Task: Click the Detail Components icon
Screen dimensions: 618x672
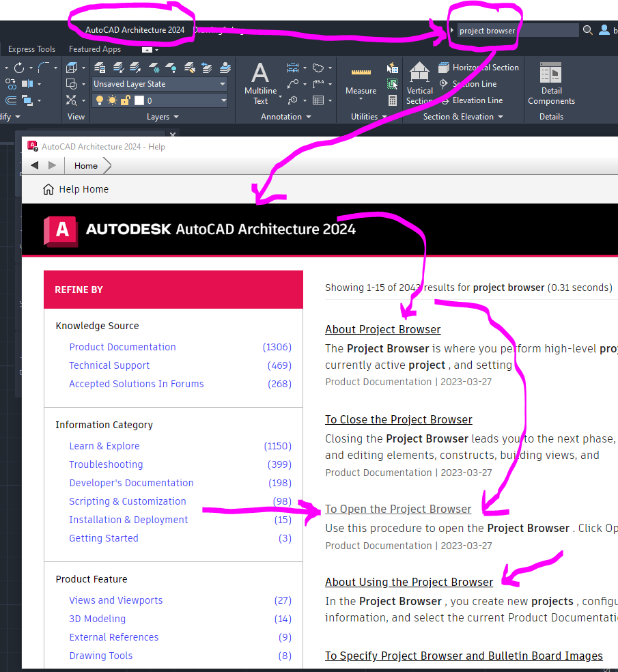Action: coord(550,72)
